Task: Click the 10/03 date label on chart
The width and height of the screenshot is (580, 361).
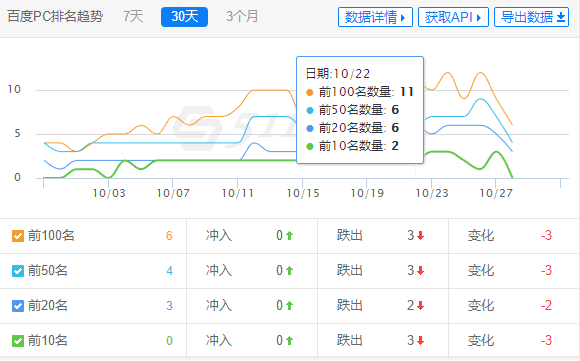Action: pyautogui.click(x=109, y=193)
